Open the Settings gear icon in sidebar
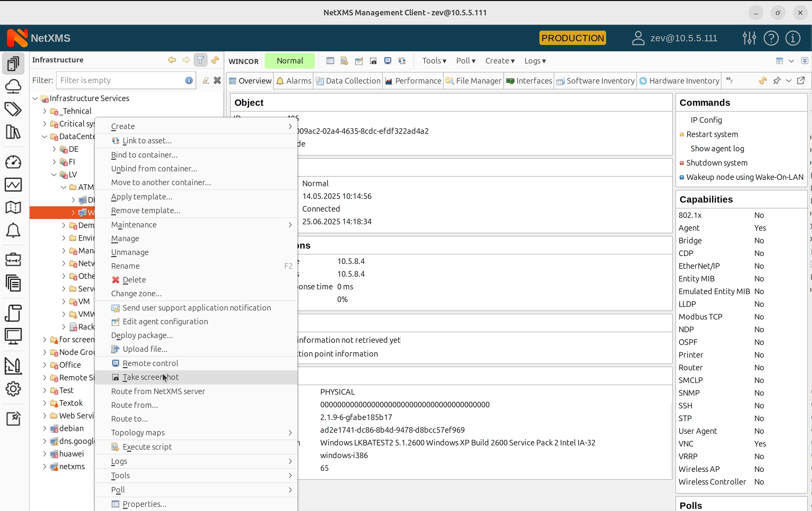 pos(13,389)
